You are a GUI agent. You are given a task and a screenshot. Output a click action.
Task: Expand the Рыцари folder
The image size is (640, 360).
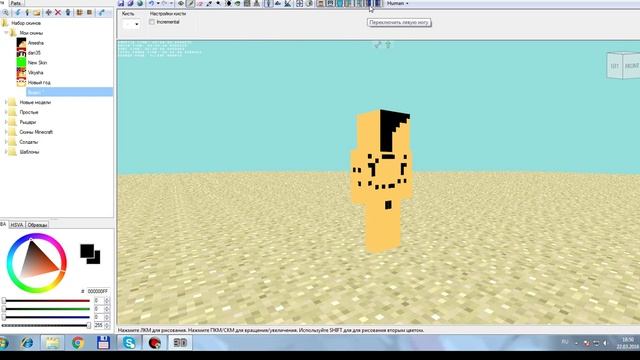click(x=6, y=122)
